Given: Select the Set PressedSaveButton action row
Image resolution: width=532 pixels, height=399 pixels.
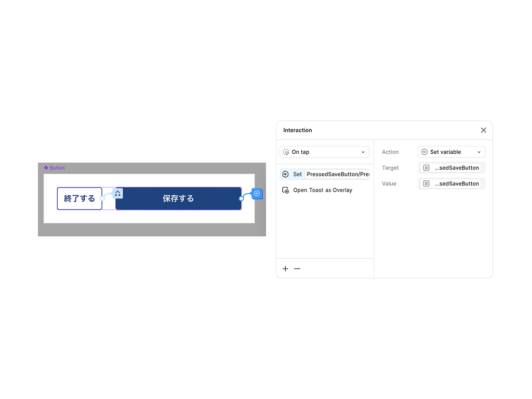Looking at the screenshot, I should tap(325, 174).
